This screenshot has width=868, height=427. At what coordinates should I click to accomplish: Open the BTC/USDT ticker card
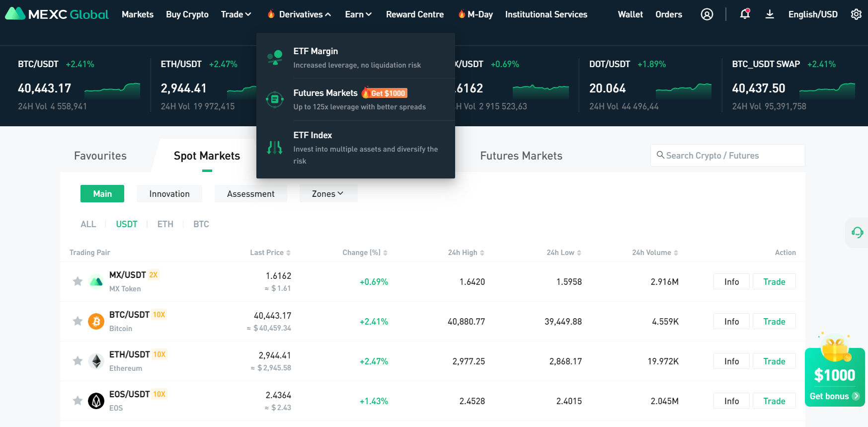[79, 85]
